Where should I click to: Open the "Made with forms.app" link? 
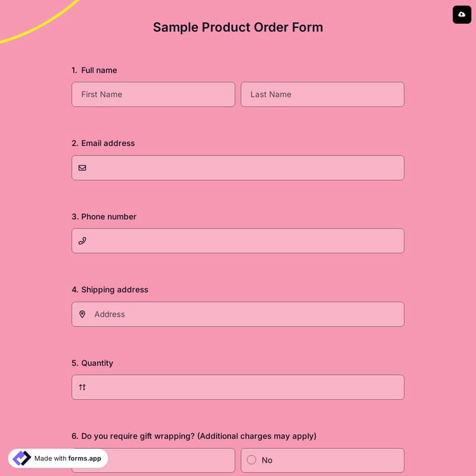tap(67, 458)
